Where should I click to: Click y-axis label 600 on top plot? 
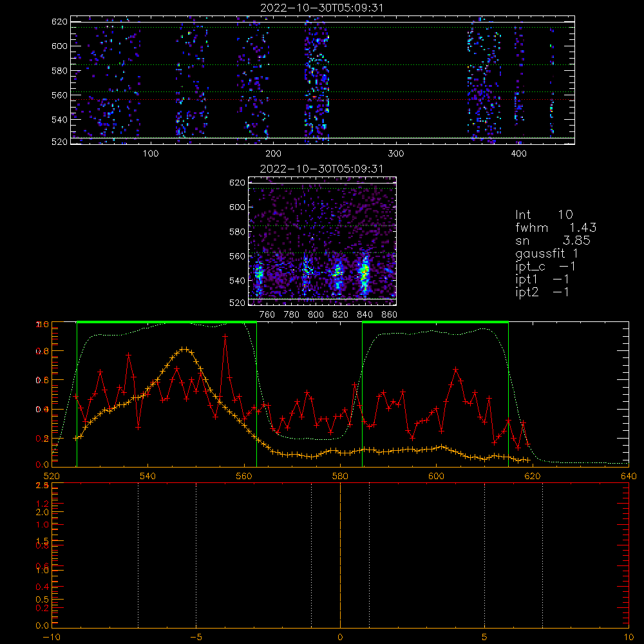(x=59, y=46)
